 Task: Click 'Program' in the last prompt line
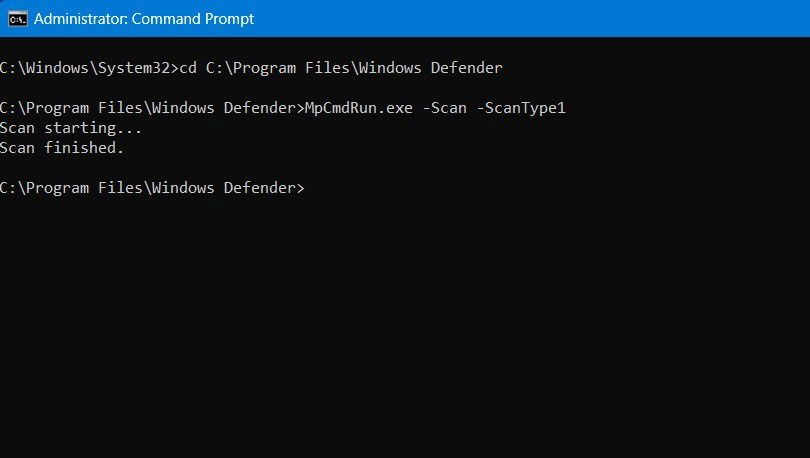pyautogui.click(x=57, y=188)
